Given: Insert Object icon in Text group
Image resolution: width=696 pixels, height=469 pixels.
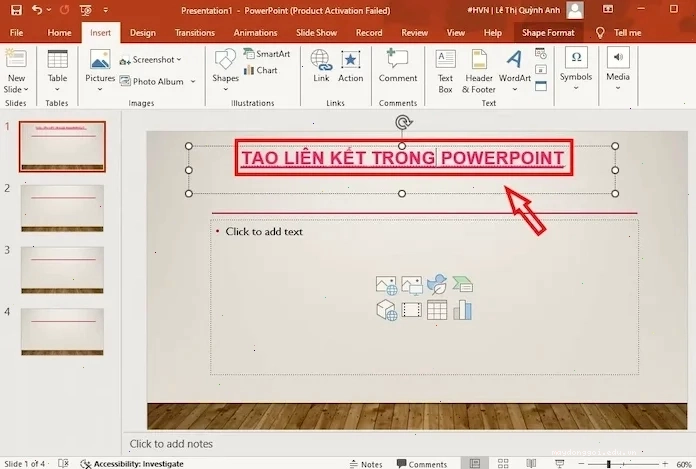Looking at the screenshot, I should pyautogui.click(x=541, y=86).
